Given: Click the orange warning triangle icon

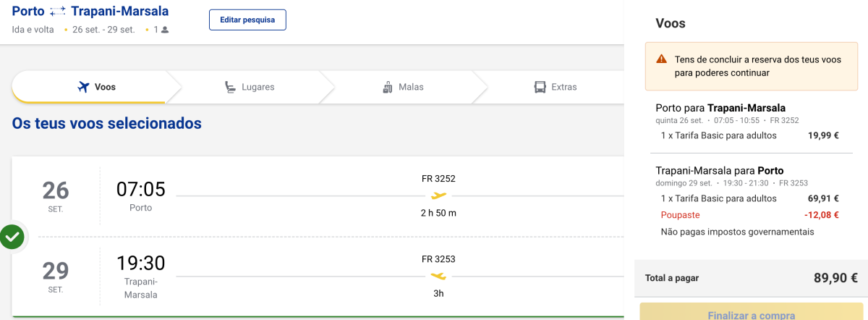Looking at the screenshot, I should (661, 59).
